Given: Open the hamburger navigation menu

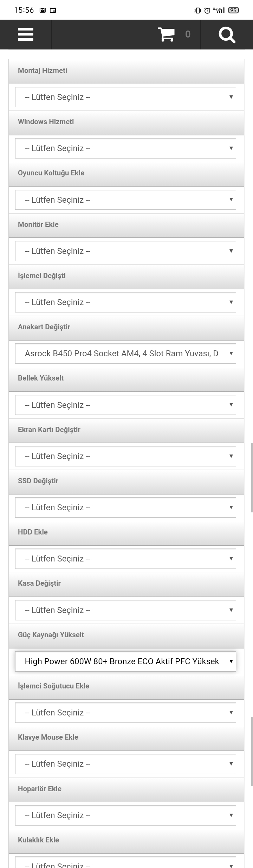Looking at the screenshot, I should pos(25,34).
